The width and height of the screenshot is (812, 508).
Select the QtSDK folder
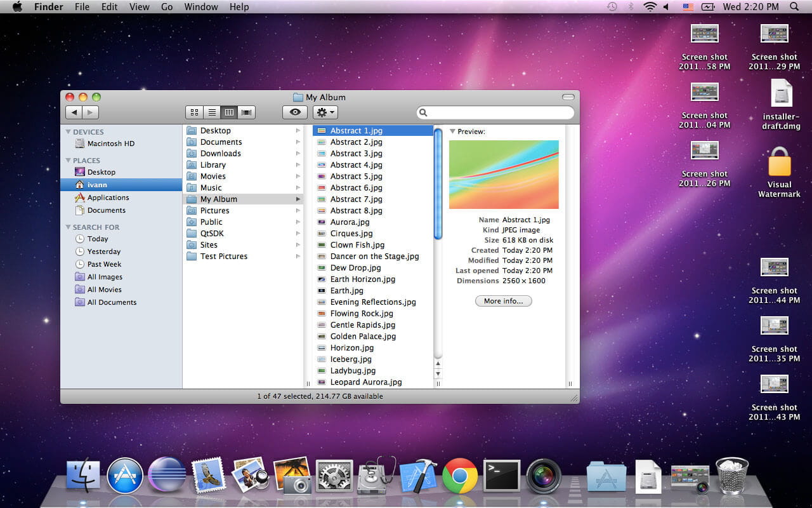pyautogui.click(x=243, y=234)
